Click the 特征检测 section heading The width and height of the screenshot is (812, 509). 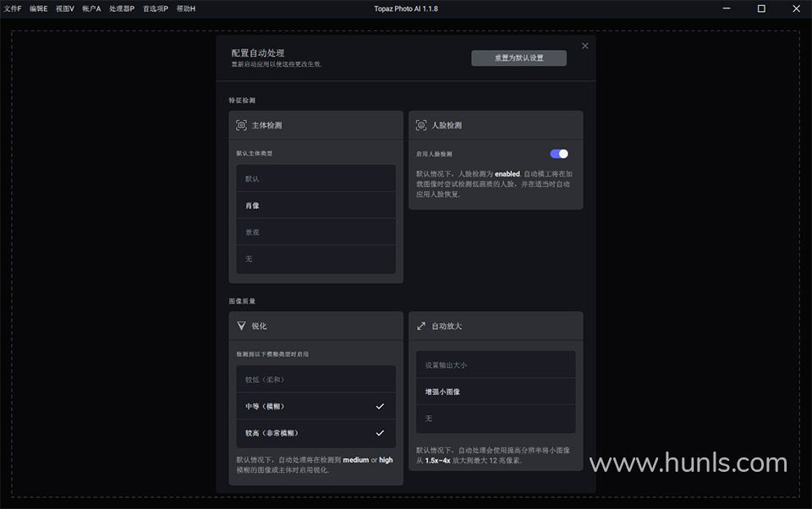click(x=243, y=101)
